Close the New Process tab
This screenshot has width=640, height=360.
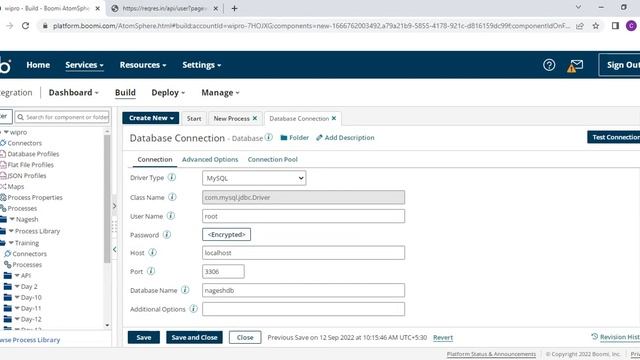click(255, 118)
